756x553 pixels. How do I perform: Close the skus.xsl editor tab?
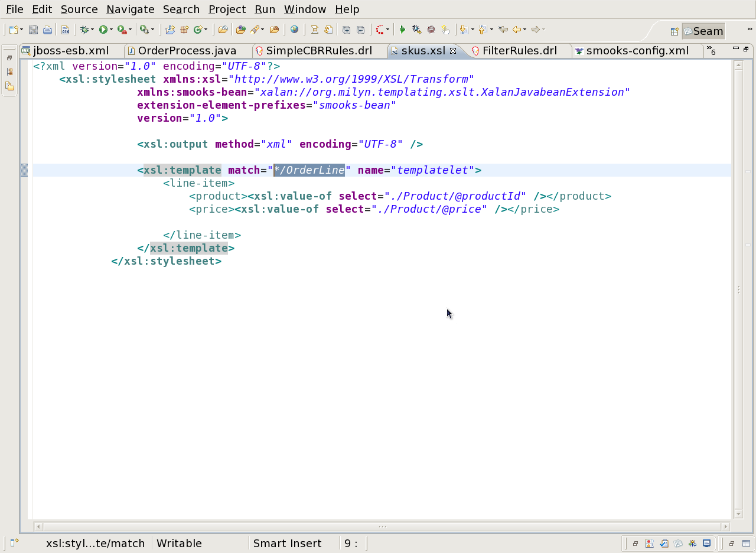coord(453,51)
